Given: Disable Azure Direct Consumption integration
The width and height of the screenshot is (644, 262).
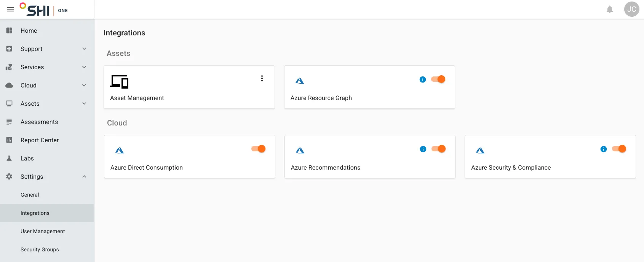Looking at the screenshot, I should (x=259, y=149).
